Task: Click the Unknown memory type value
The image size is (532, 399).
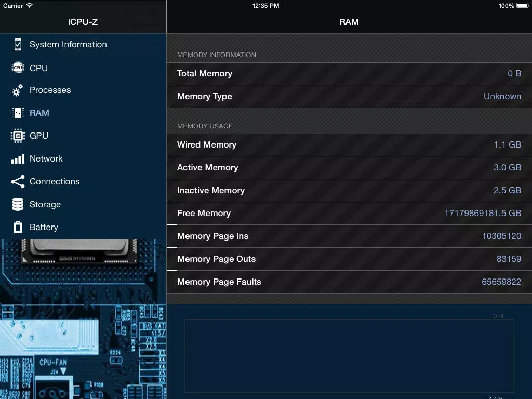Action: pyautogui.click(x=502, y=96)
